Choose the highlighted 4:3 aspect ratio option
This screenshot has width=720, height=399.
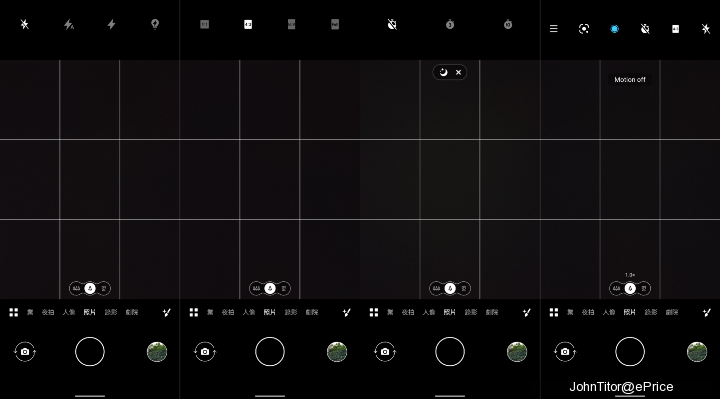(248, 24)
